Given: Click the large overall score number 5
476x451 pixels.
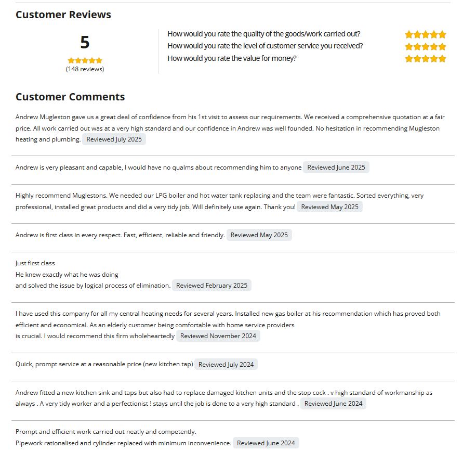Looking at the screenshot, I should (x=85, y=42).
